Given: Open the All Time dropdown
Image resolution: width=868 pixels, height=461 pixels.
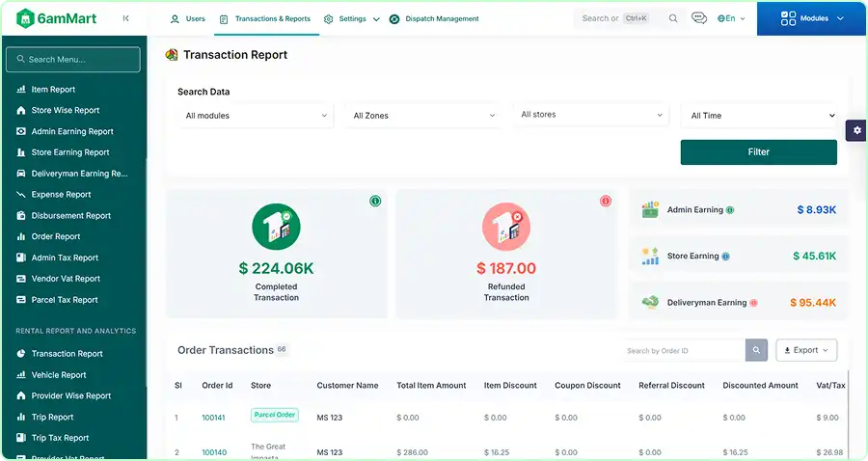Looking at the screenshot, I should (760, 115).
